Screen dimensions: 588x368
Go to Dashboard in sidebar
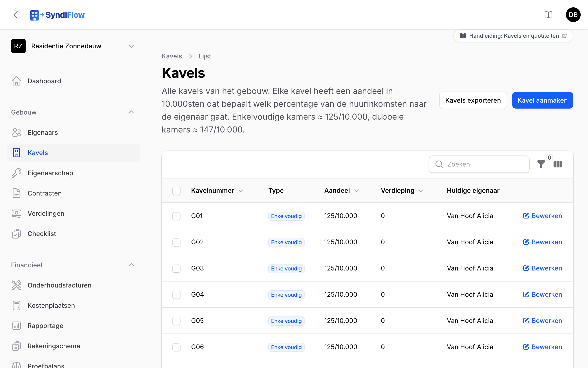tap(73, 81)
